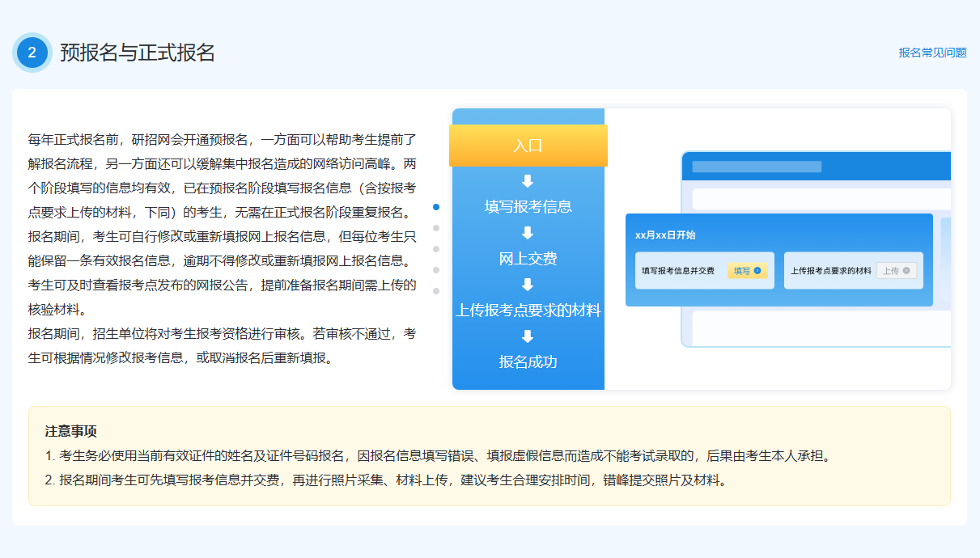Click 上传报考点要求的材料 label beside the 上传 button

click(x=831, y=271)
